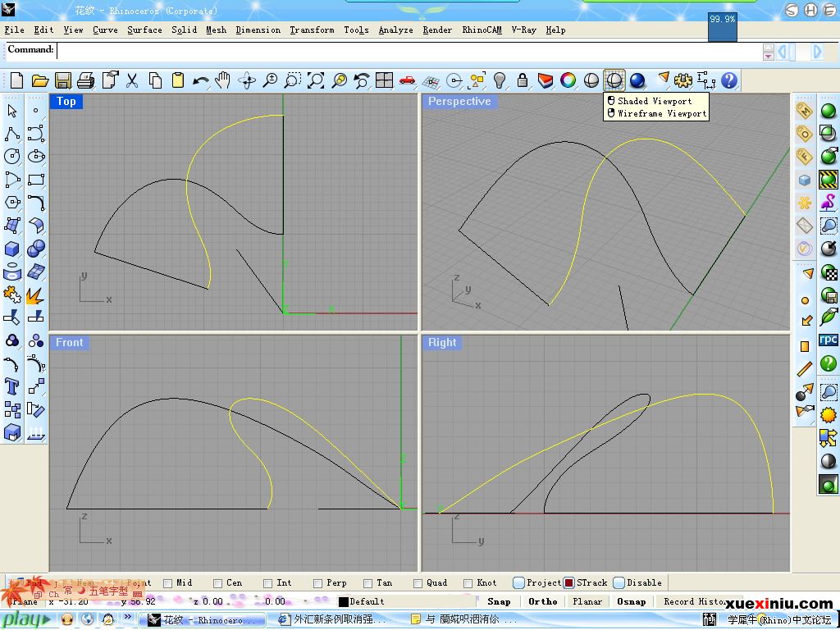The height and width of the screenshot is (630, 840).
Task: Open the V-Ray menu
Action: coord(523,30)
